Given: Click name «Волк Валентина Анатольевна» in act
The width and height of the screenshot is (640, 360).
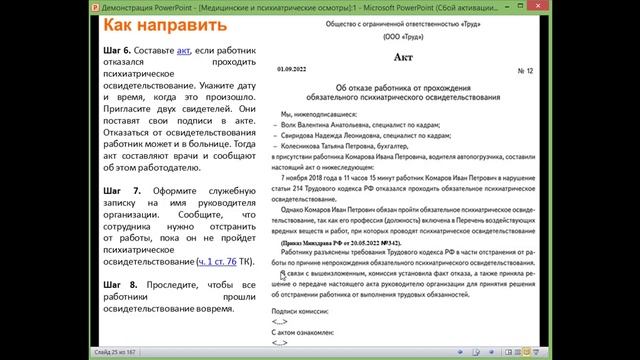Looking at the screenshot, I should [325, 125].
